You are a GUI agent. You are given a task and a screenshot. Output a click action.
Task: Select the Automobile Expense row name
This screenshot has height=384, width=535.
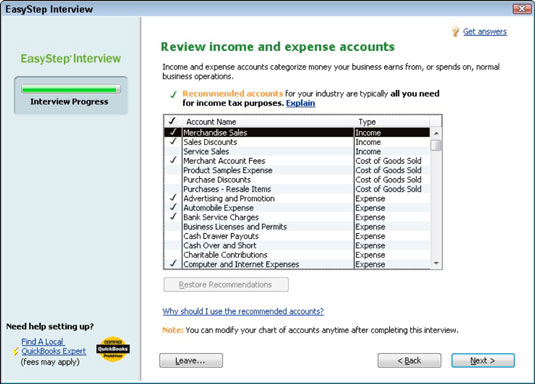218,208
